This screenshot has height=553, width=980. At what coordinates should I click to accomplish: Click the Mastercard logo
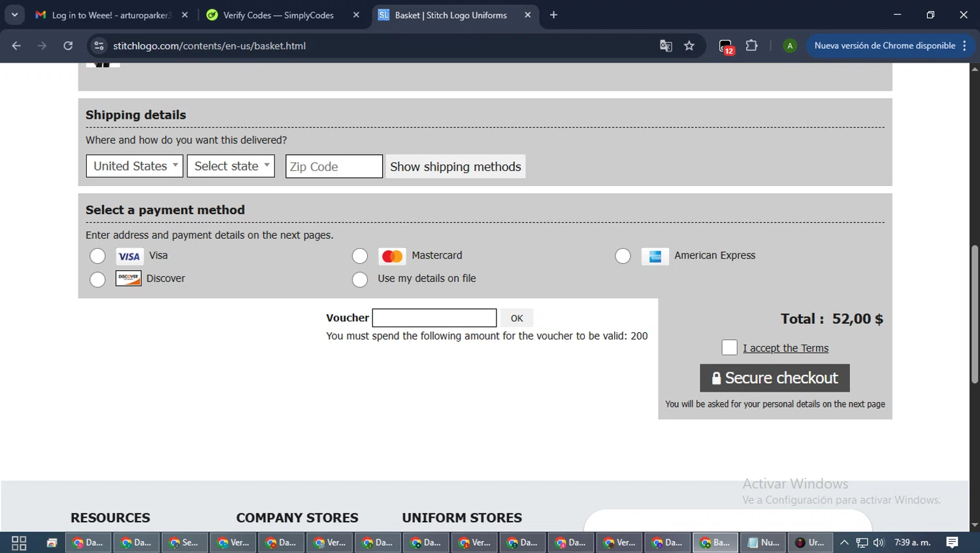coord(392,256)
